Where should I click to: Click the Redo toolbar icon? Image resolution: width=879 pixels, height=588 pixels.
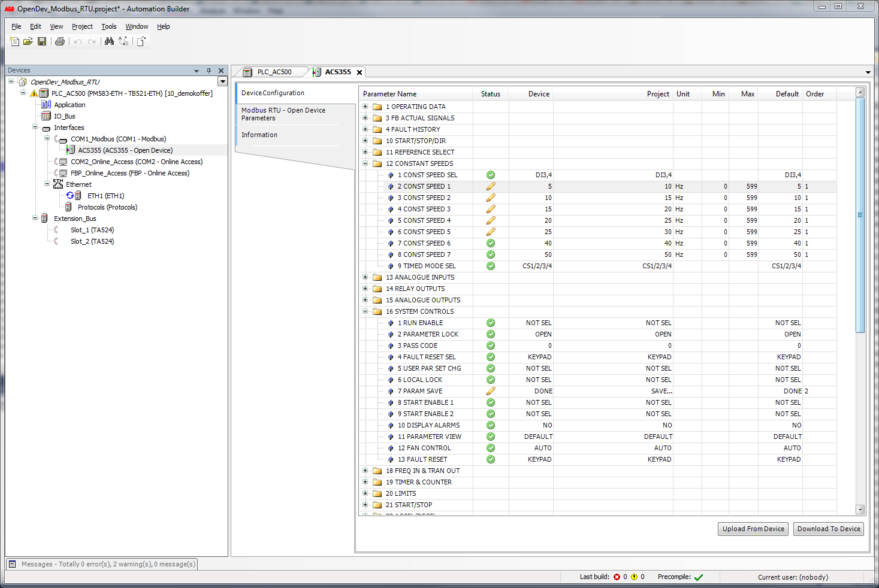point(92,41)
